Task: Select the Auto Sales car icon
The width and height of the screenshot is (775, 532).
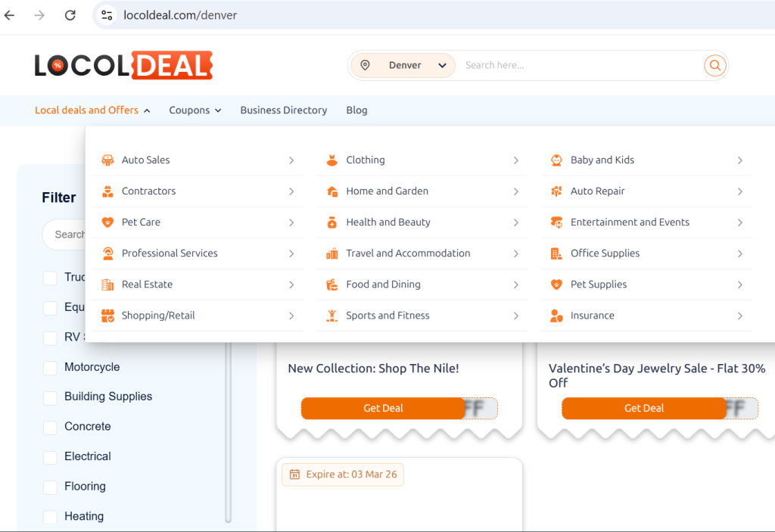Action: [107, 160]
